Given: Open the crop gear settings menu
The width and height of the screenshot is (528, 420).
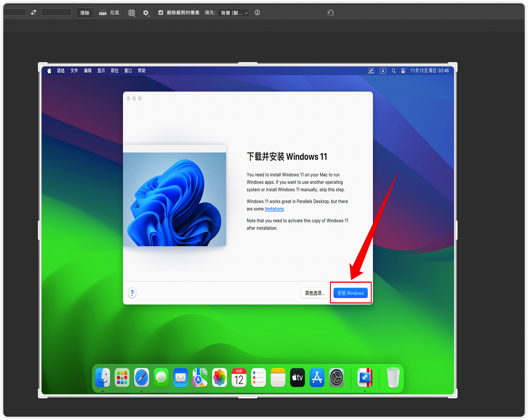Looking at the screenshot, I should coord(146,13).
